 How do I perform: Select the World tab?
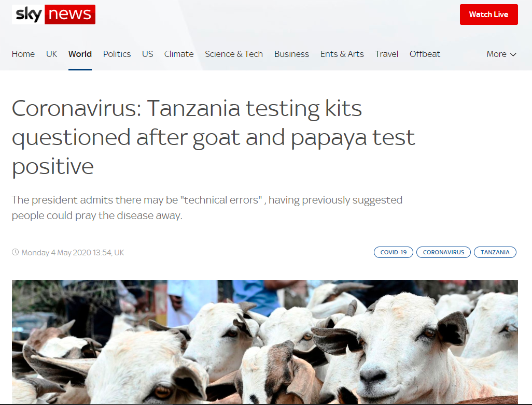coord(80,54)
